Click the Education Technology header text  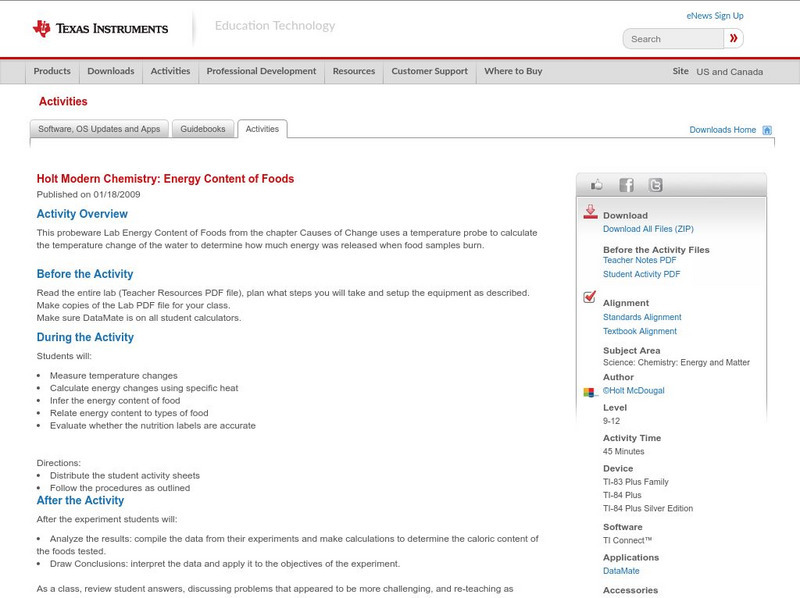click(x=275, y=26)
